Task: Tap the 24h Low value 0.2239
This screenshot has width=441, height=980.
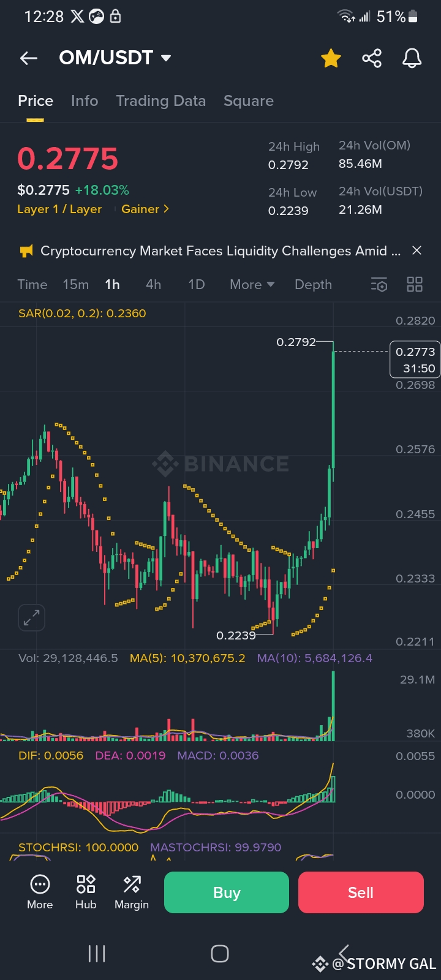Action: pyautogui.click(x=288, y=211)
